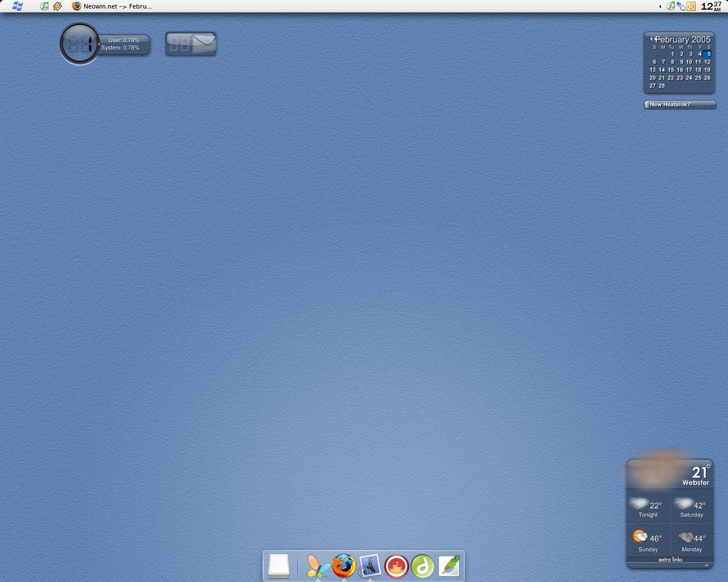Launch Winamp from the quick launch
728x582 pixels.
57,6
